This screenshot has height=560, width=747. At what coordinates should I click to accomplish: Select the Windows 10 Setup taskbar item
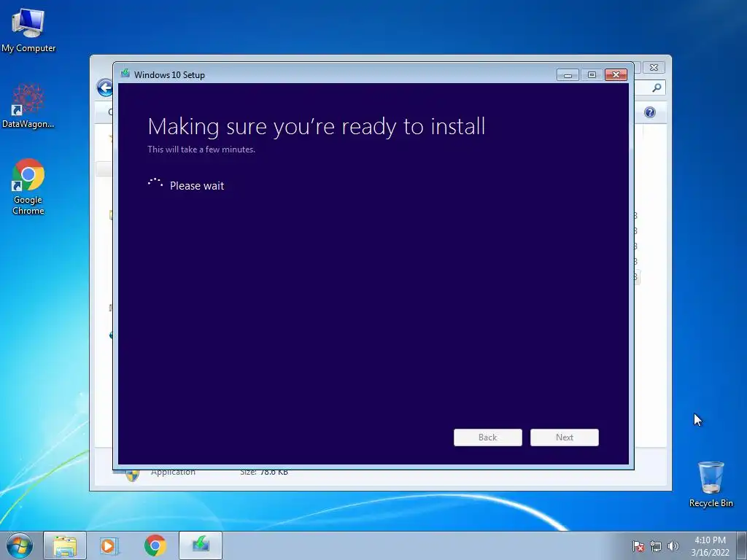201,545
